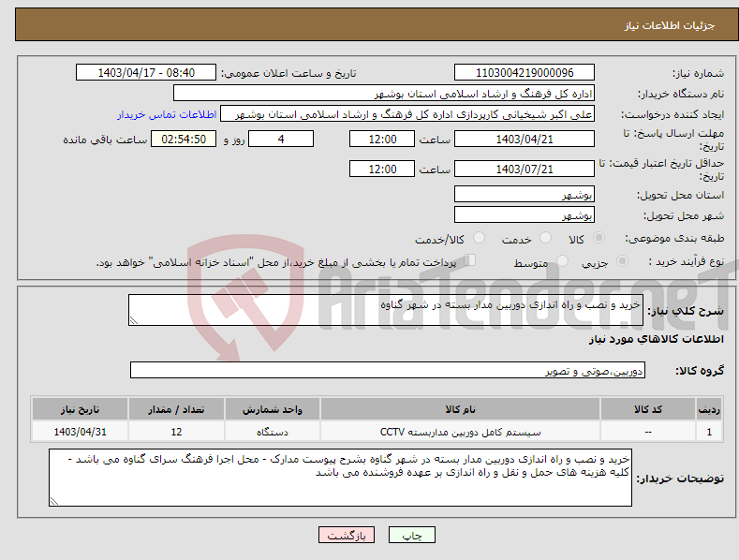
Task: Select the متوسط purchase type radio
Action: pos(562,260)
